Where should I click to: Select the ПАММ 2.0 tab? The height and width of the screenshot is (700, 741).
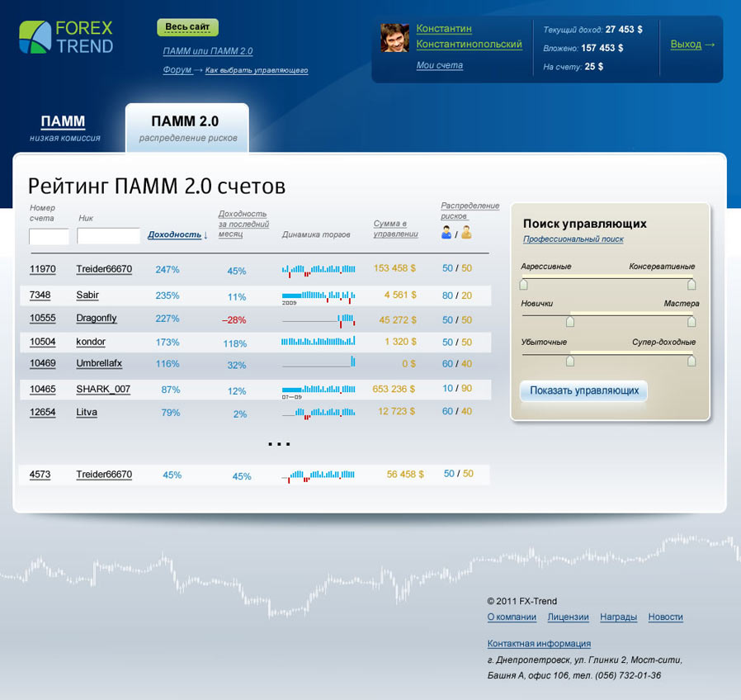tap(187, 128)
